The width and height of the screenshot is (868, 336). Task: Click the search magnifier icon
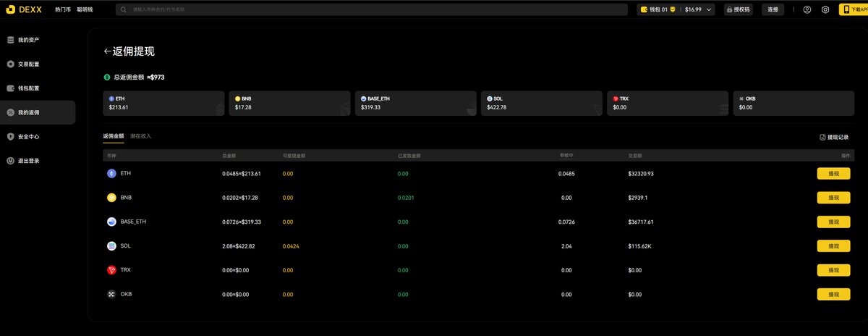[125, 9]
